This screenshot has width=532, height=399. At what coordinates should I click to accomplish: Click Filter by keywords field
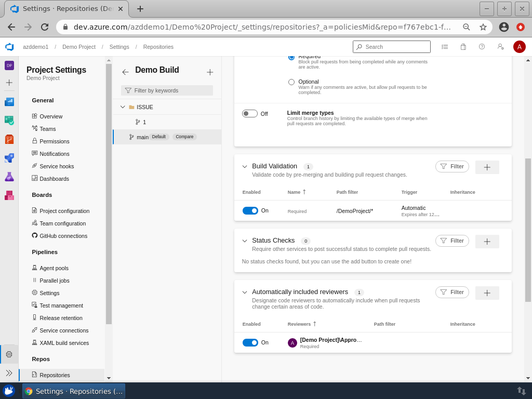(x=167, y=90)
